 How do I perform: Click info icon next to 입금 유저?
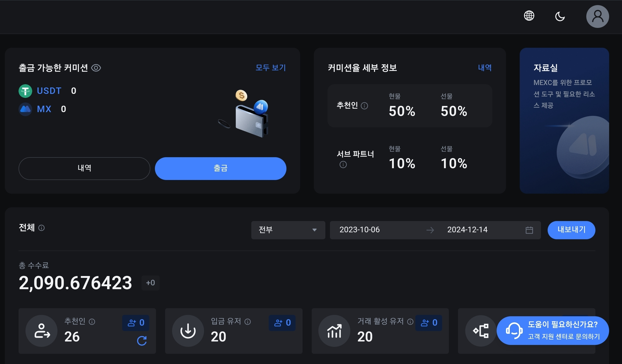click(248, 322)
